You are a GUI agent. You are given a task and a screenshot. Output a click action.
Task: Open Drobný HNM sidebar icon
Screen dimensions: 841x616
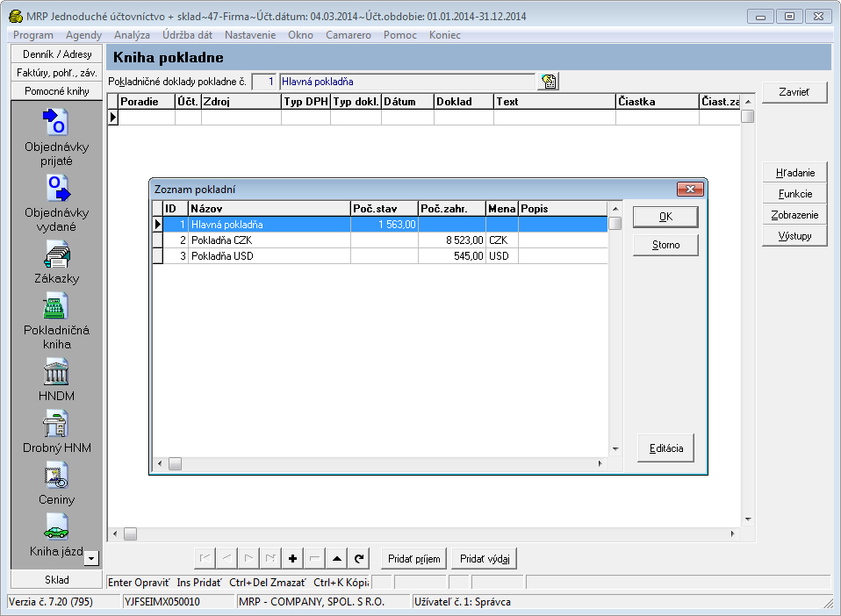(x=56, y=423)
